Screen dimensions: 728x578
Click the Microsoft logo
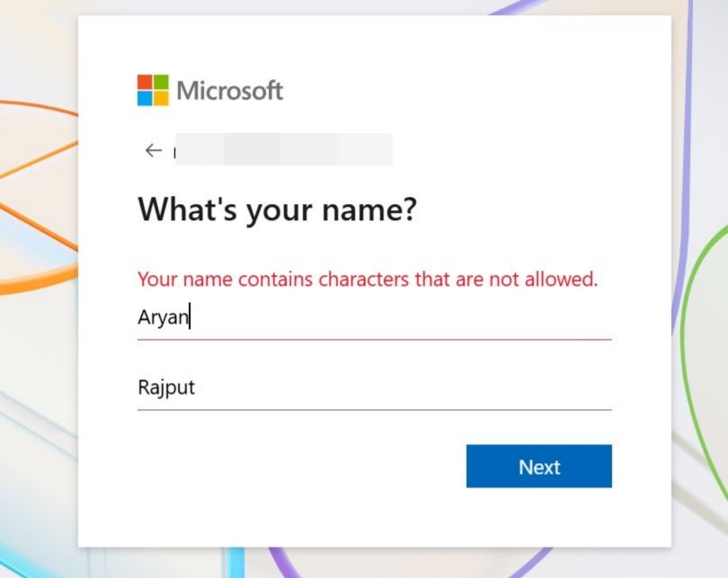209,90
